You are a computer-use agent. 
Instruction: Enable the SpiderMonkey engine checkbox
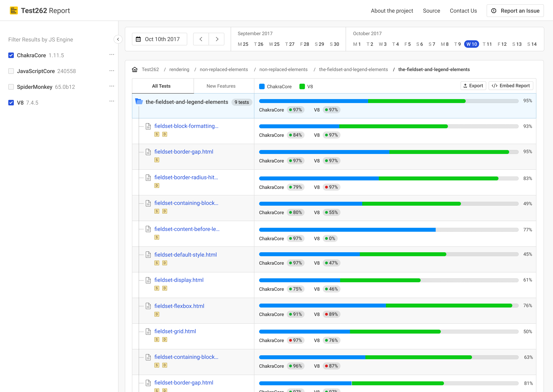click(x=11, y=87)
